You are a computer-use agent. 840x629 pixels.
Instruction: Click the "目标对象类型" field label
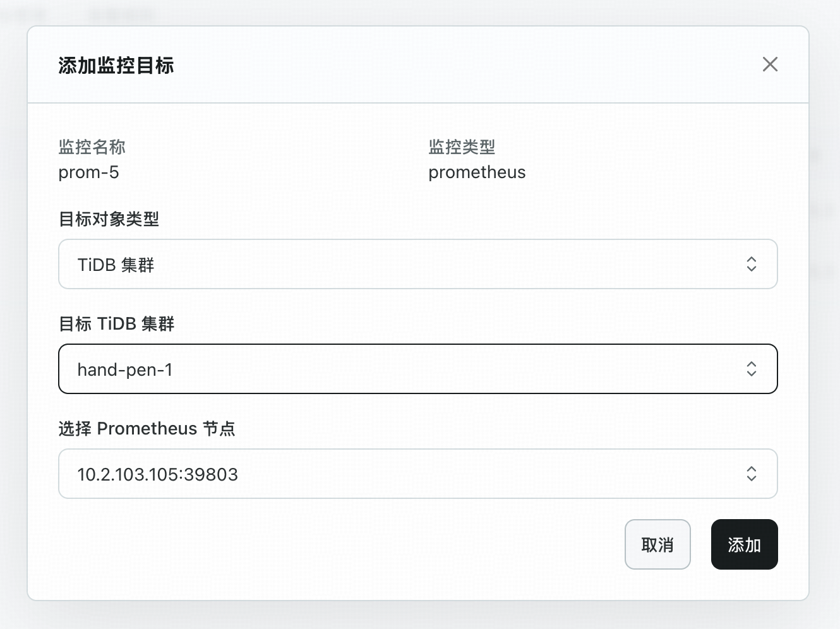pos(109,219)
